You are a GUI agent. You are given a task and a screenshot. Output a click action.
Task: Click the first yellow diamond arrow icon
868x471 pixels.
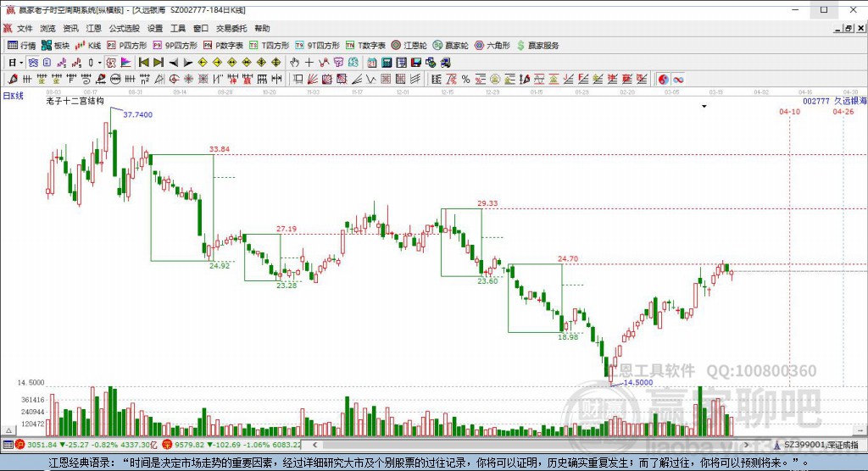pyautogui.click(x=203, y=63)
